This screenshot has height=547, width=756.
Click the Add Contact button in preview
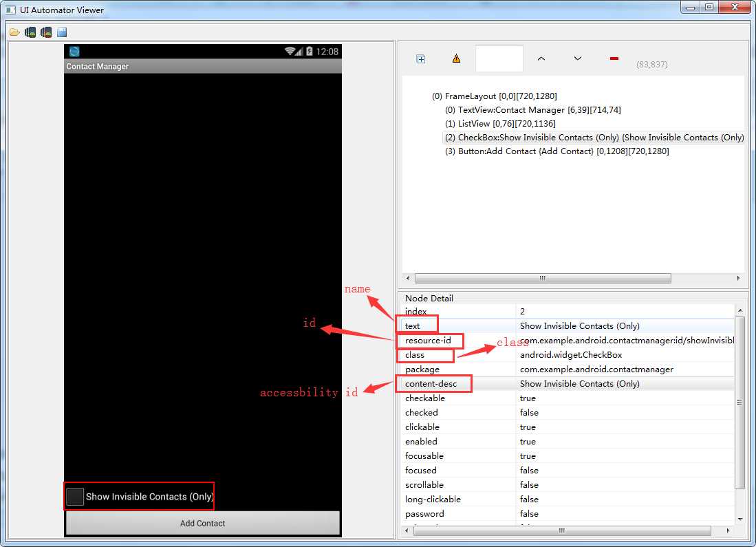click(x=202, y=523)
